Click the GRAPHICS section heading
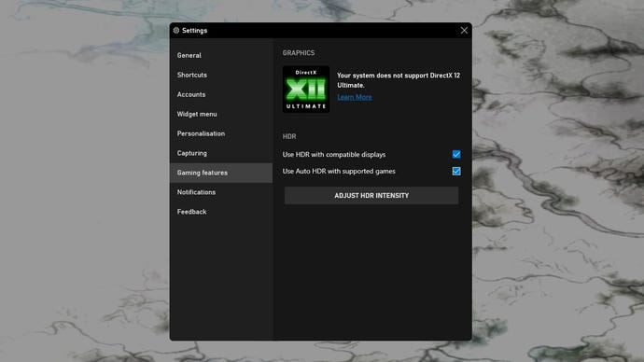Screen dimensions: 644x362 click(x=299, y=53)
